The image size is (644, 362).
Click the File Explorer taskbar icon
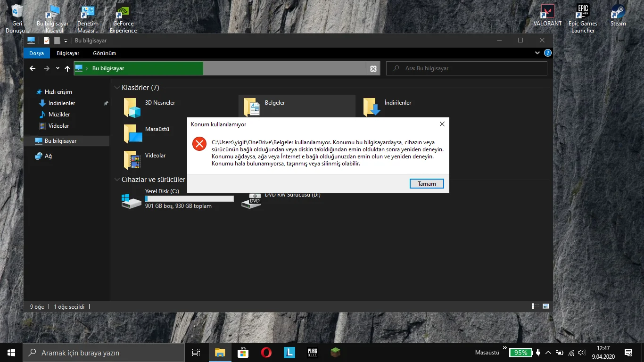pos(220,353)
